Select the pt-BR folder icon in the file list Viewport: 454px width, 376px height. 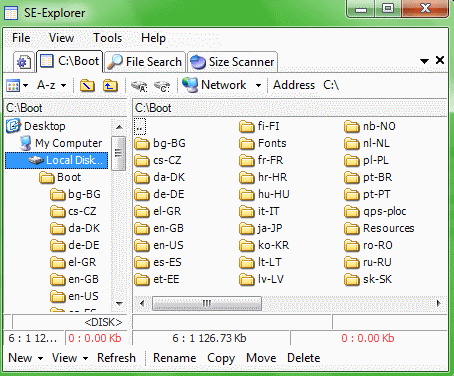[352, 178]
